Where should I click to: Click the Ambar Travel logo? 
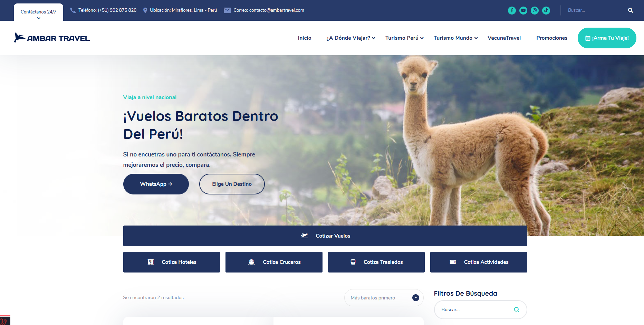52,38
